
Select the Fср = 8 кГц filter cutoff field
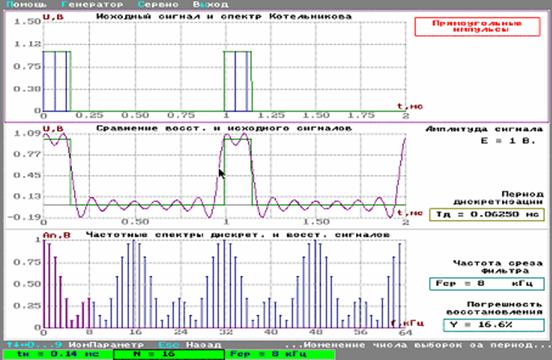487,284
